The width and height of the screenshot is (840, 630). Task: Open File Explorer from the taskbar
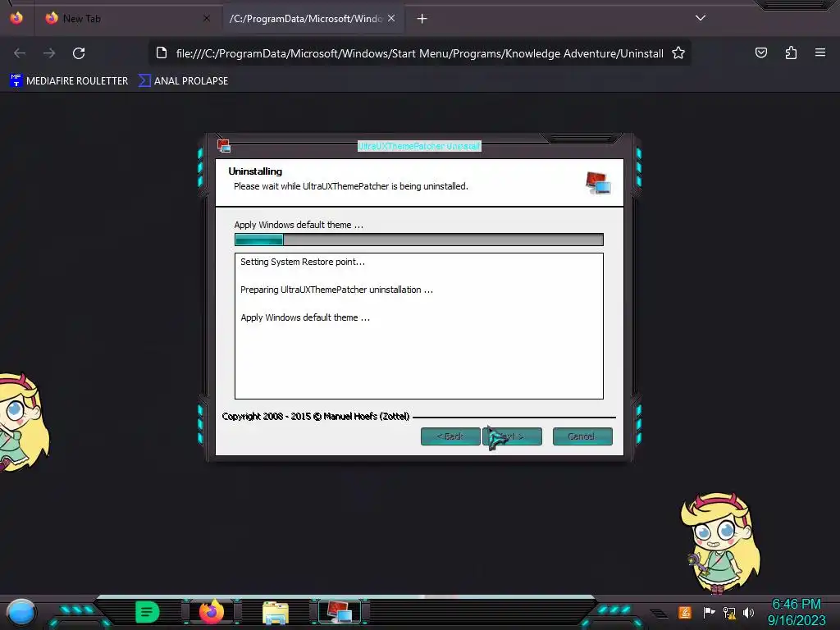point(276,613)
